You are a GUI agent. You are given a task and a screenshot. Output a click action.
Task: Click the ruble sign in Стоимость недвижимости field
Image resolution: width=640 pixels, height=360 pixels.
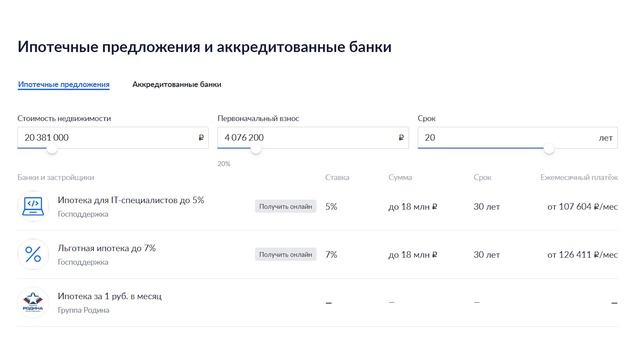tap(201, 138)
